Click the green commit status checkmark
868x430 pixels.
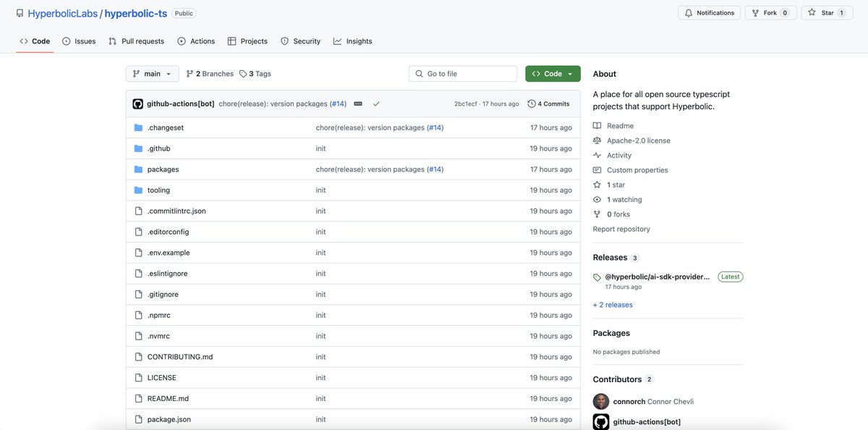point(376,103)
